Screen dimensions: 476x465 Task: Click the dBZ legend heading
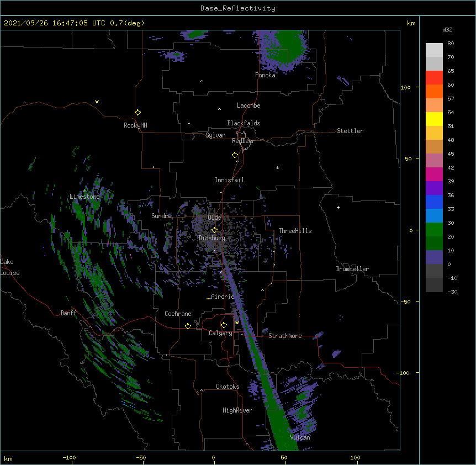click(447, 30)
